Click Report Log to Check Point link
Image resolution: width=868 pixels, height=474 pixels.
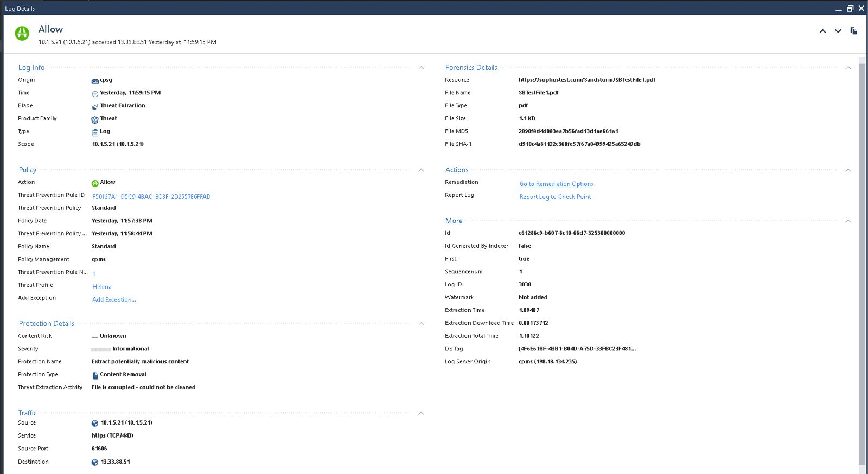555,197
